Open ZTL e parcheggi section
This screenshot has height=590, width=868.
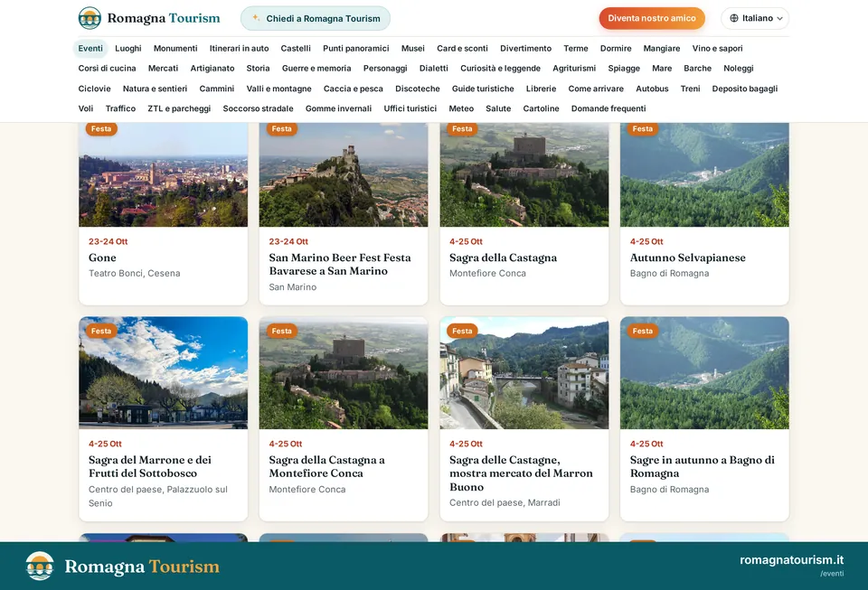(x=179, y=109)
